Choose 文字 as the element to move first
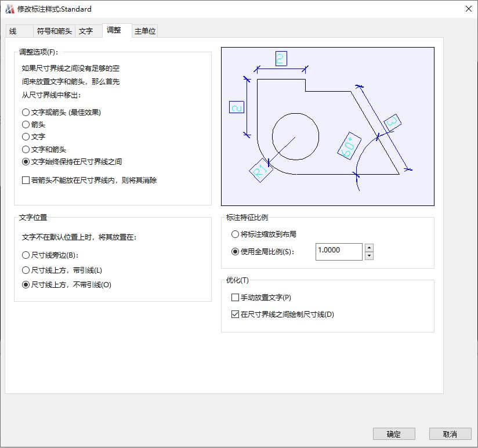This screenshot has height=448, width=478. coord(26,136)
